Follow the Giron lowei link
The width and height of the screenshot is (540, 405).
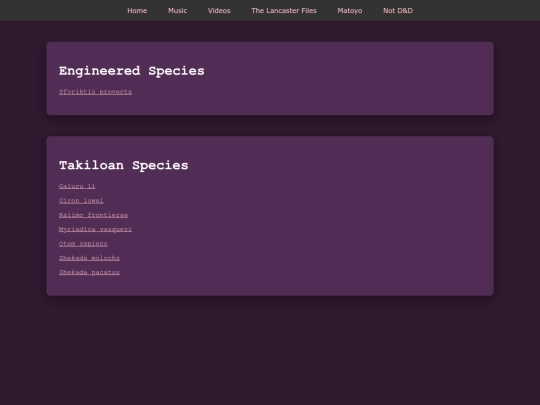[81, 200]
